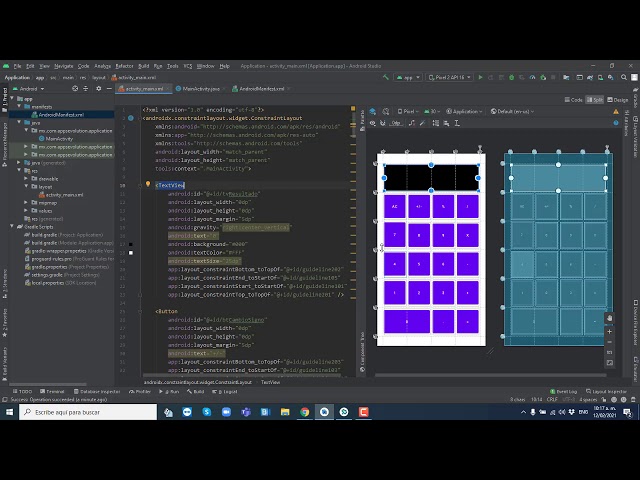Open the Build menu
The height and width of the screenshot is (480, 640).
click(x=144, y=66)
